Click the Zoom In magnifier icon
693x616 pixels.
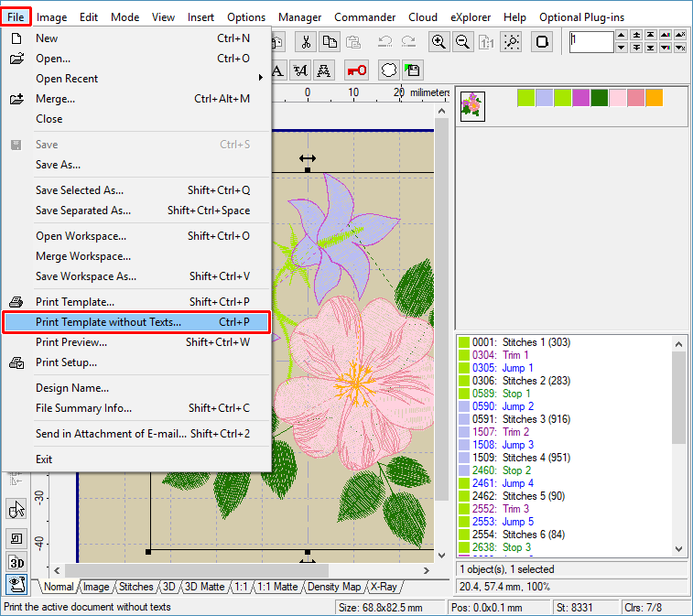coord(439,42)
